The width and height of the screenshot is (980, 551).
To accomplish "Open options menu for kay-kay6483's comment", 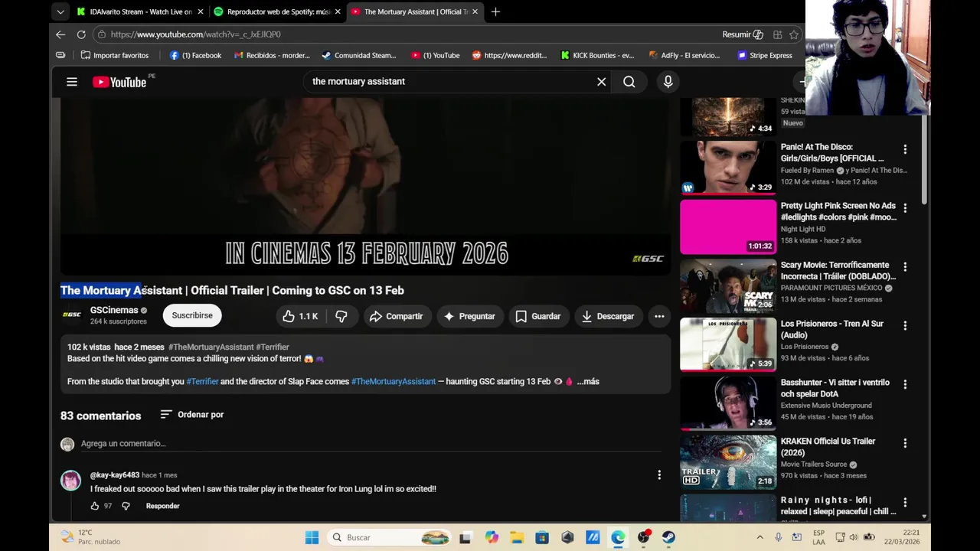I will [x=659, y=475].
